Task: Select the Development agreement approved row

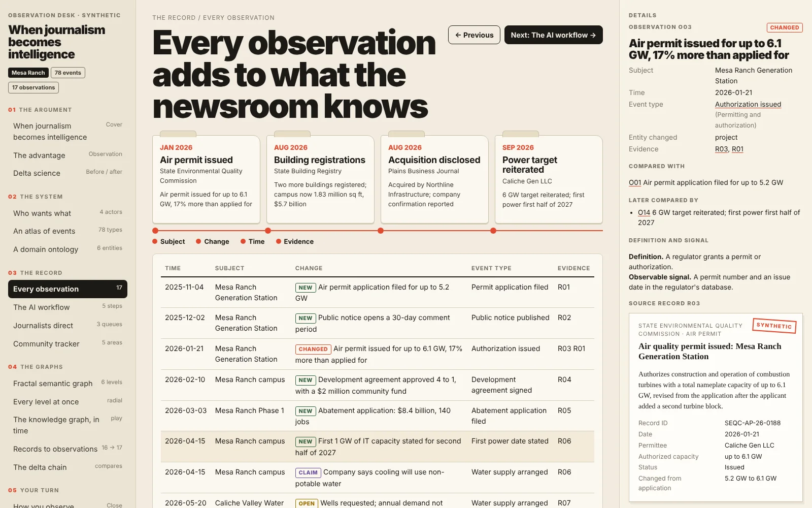Action: pos(378,385)
